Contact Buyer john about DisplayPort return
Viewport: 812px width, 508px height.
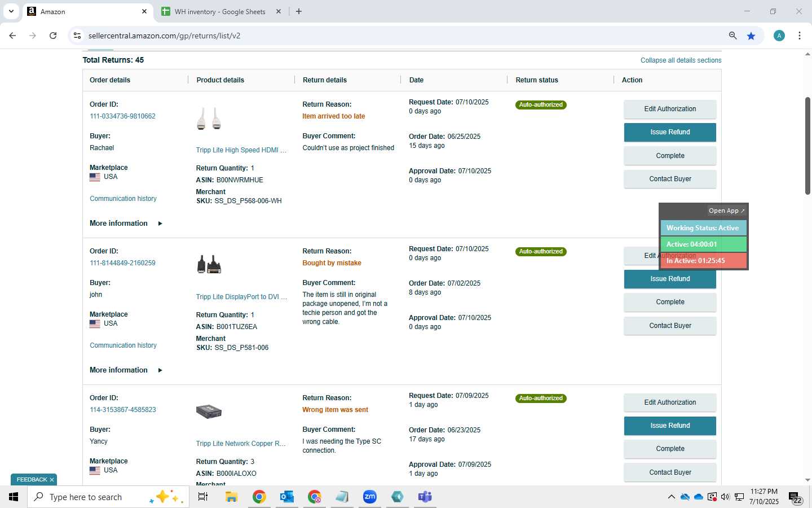(x=670, y=326)
